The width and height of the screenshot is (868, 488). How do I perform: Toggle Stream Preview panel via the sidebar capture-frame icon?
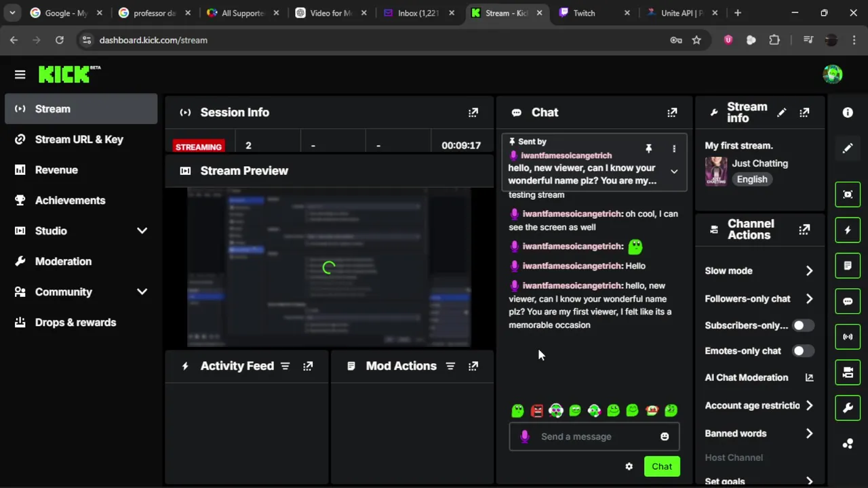pos(848,195)
